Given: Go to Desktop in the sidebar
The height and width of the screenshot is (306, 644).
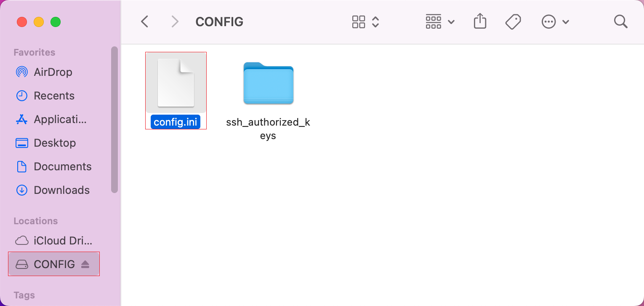Looking at the screenshot, I should 55,143.
